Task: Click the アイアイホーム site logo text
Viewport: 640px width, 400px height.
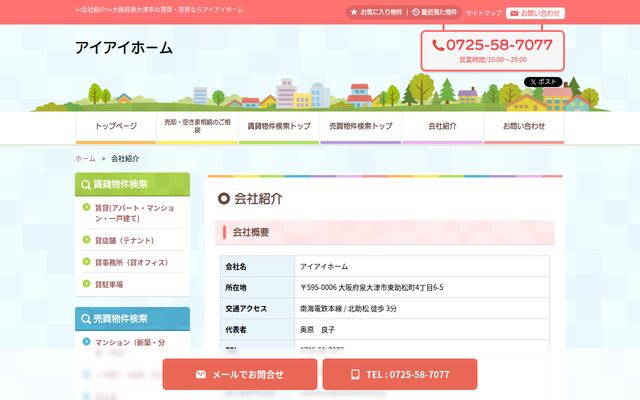Action: 124,48
